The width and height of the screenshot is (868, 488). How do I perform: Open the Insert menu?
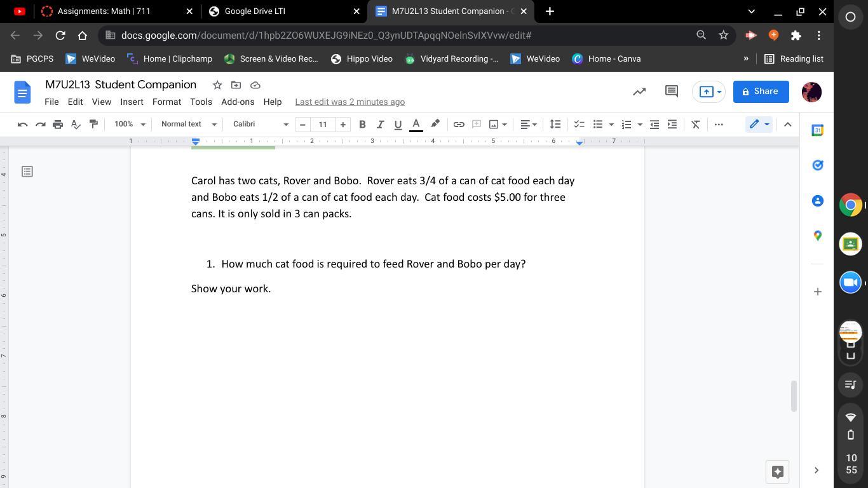[132, 102]
